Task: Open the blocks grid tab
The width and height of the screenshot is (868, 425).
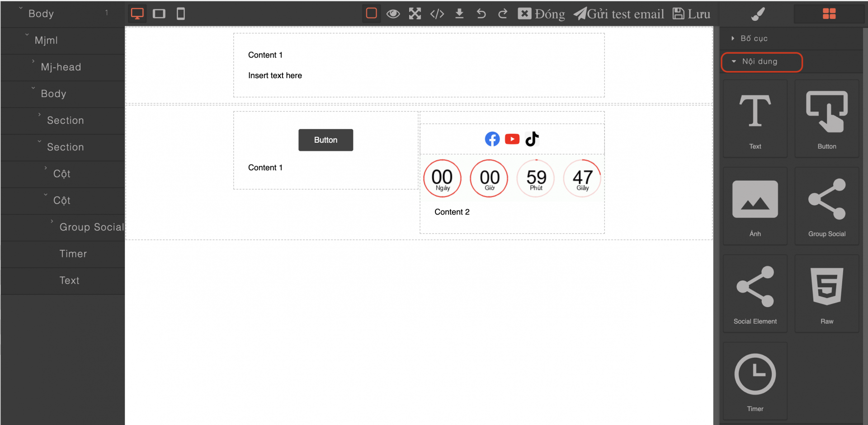Action: click(x=829, y=14)
